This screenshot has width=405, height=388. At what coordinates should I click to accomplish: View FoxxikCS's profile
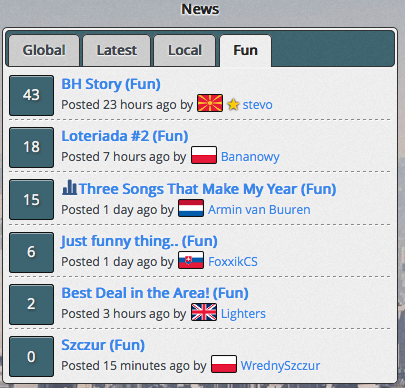click(x=233, y=262)
